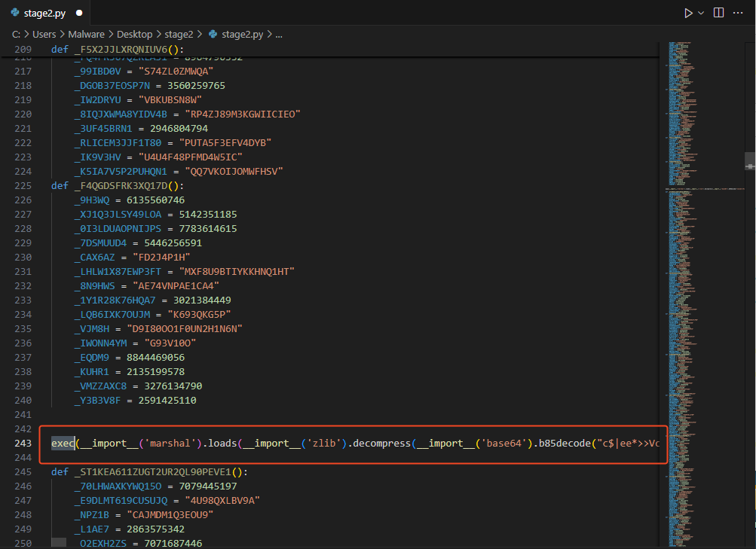Click value 8844469056 on line 237

click(x=155, y=357)
